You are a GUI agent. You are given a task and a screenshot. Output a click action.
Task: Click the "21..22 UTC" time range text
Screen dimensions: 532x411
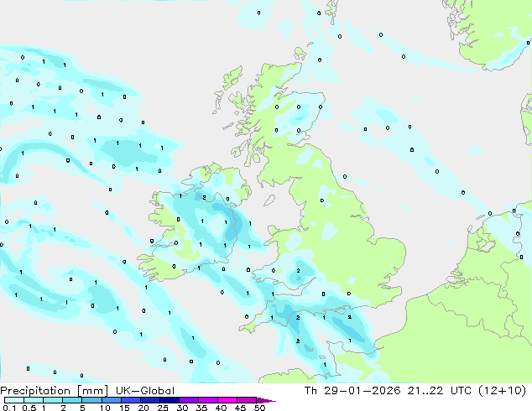pos(440,391)
